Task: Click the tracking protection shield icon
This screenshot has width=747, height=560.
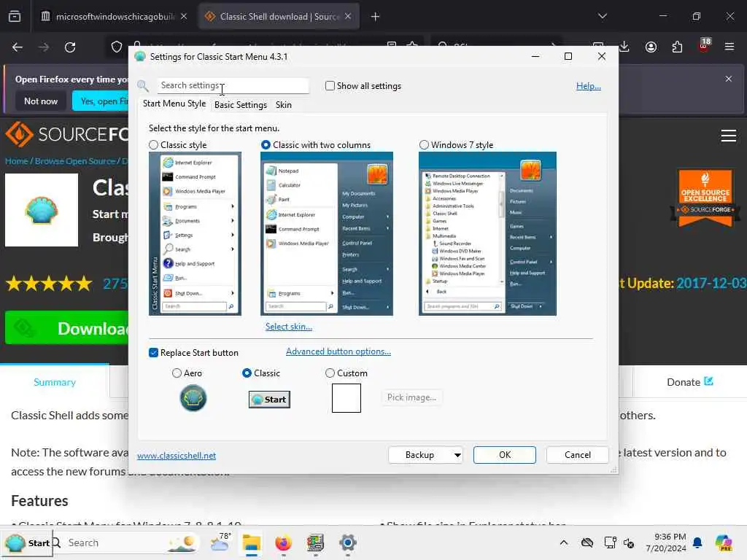Action: pyautogui.click(x=117, y=47)
